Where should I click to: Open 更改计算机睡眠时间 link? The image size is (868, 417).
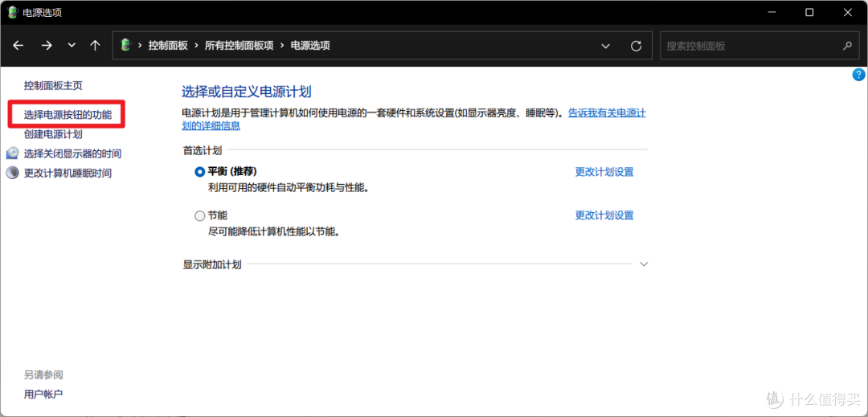point(68,173)
